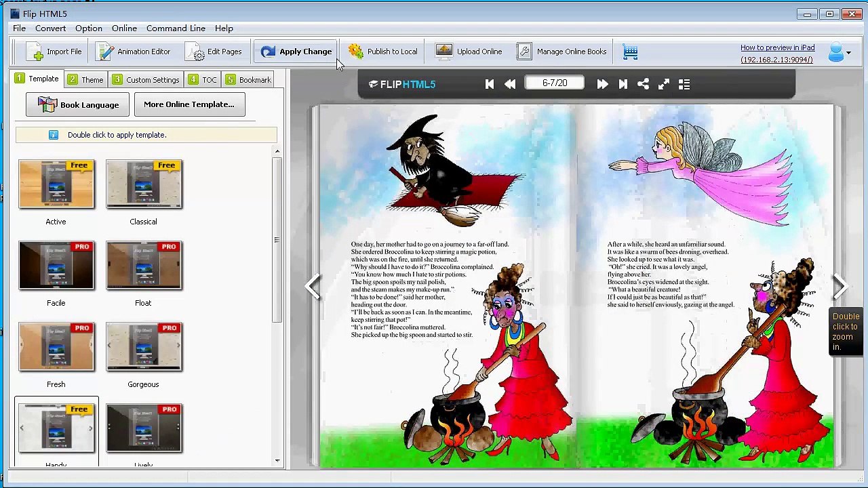This screenshot has height=488, width=868.
Task: Click the share icon in viewer bar
Action: tap(643, 84)
